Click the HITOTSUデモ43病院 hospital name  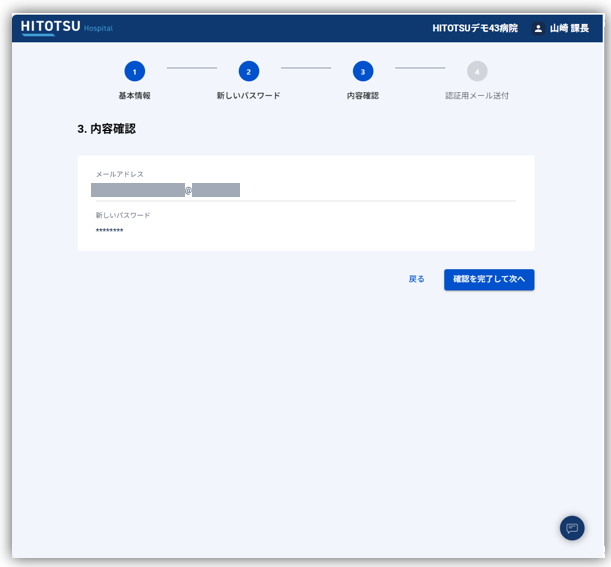(x=475, y=29)
